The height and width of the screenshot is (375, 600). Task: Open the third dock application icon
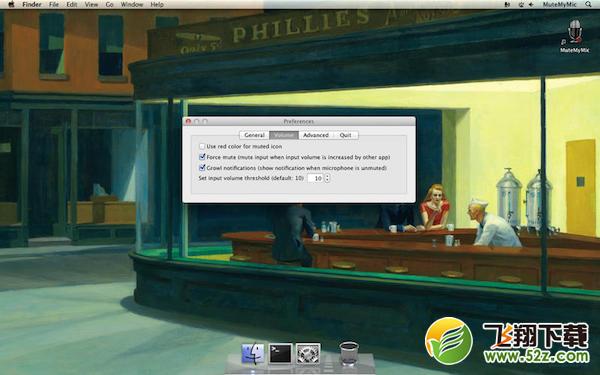(x=308, y=353)
